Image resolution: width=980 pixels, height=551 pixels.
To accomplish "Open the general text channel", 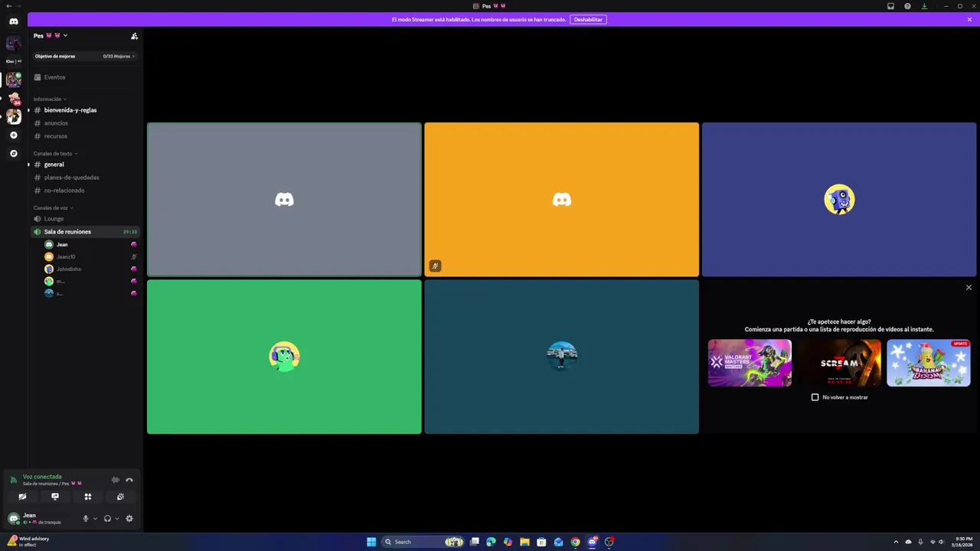I will pyautogui.click(x=84, y=165).
